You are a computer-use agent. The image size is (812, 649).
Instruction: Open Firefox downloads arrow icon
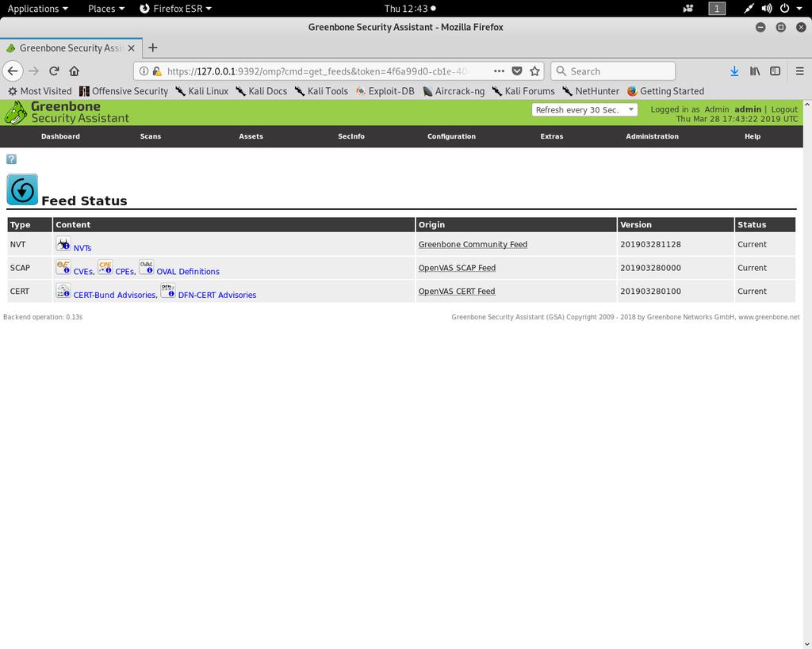point(734,71)
